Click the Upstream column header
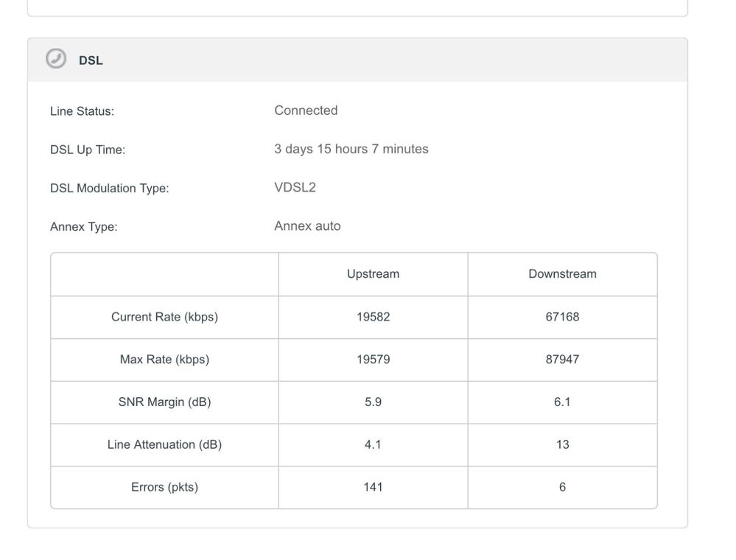 point(373,273)
